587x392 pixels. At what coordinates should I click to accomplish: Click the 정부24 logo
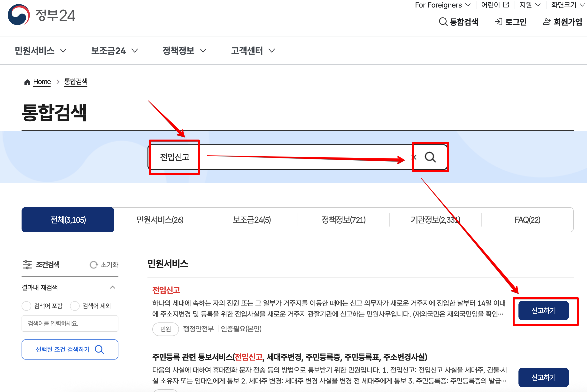pyautogui.click(x=41, y=16)
